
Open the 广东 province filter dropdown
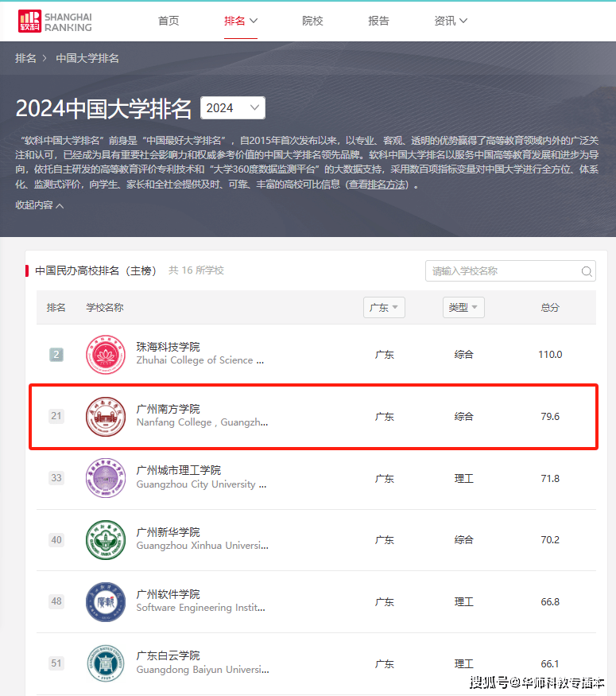click(384, 307)
